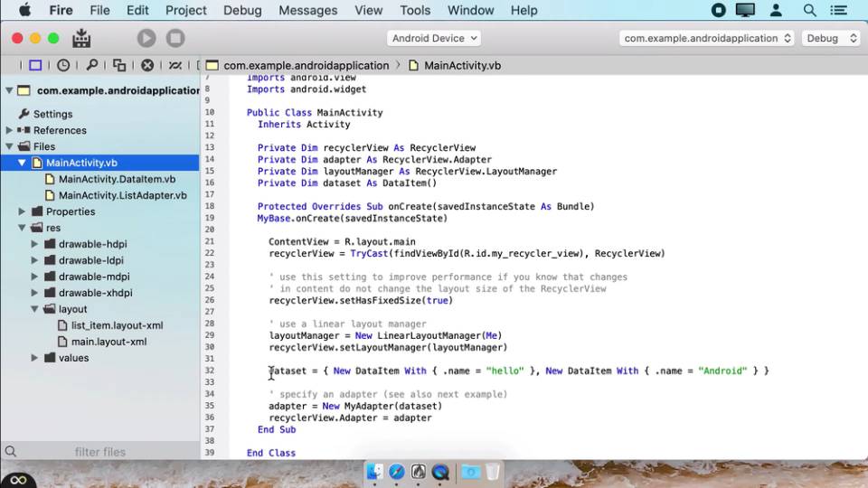Open the recent files clock icon
This screenshot has width=868, height=488.
pyautogui.click(x=63, y=65)
